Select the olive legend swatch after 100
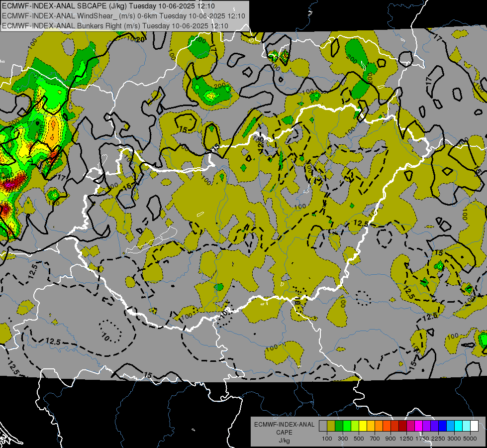 pyautogui.click(x=331, y=426)
